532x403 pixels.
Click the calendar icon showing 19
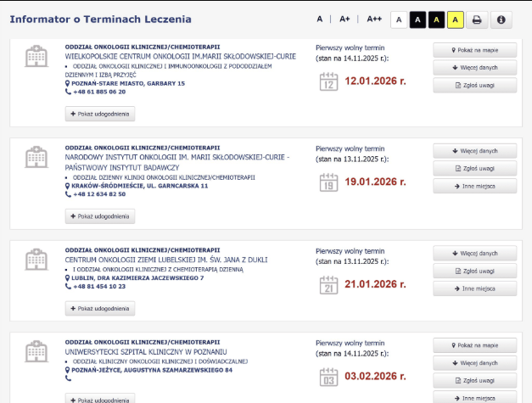point(328,182)
